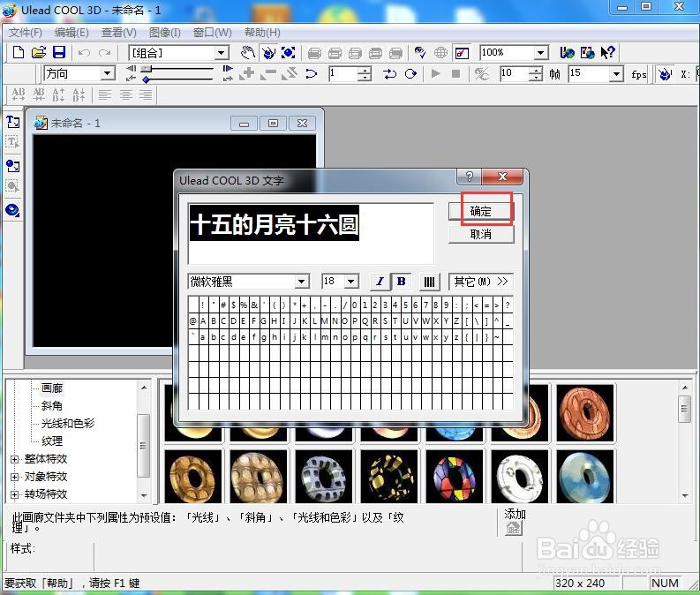This screenshot has width=700, height=595.
Task: Open the 文件(F) menu
Action: pos(26,33)
